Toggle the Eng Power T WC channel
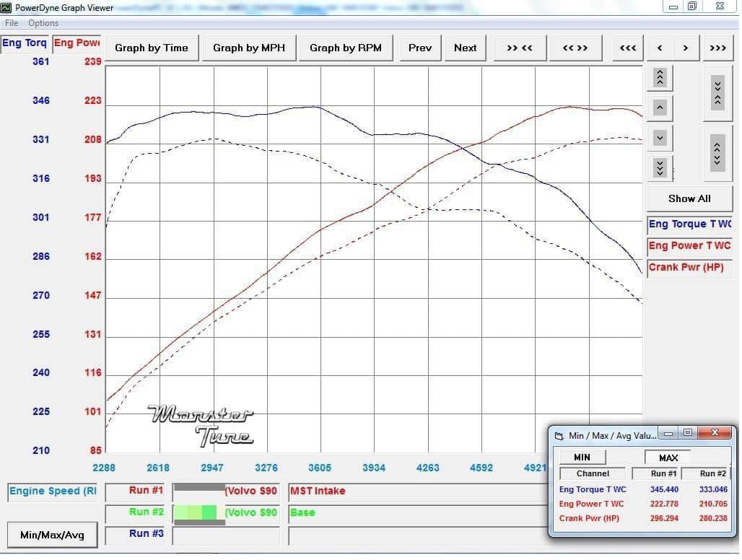Image resolution: width=742 pixels, height=560 pixels. pyautogui.click(x=688, y=245)
